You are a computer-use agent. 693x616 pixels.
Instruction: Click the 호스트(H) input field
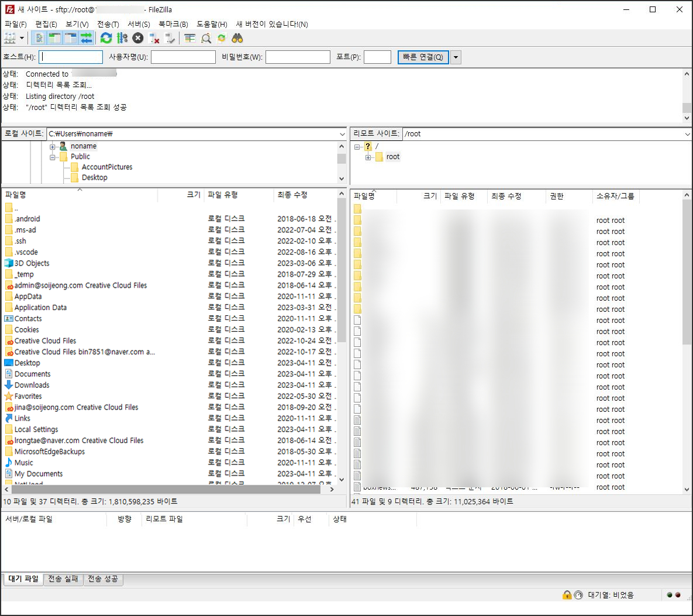(71, 57)
